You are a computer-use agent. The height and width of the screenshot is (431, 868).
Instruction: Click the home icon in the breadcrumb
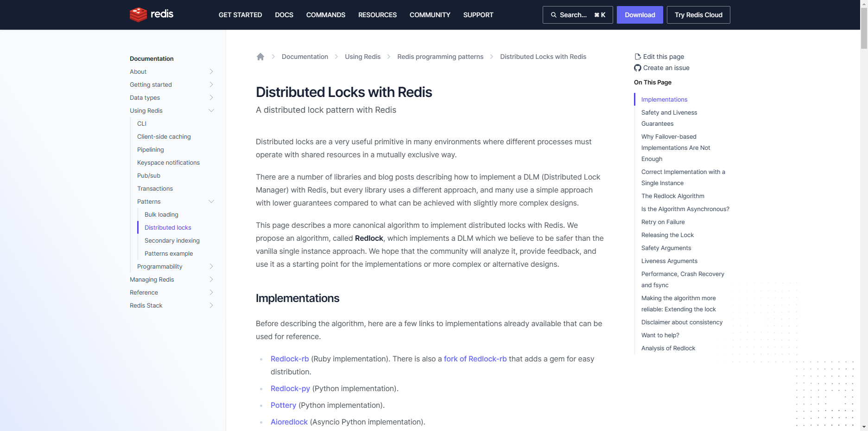click(260, 56)
